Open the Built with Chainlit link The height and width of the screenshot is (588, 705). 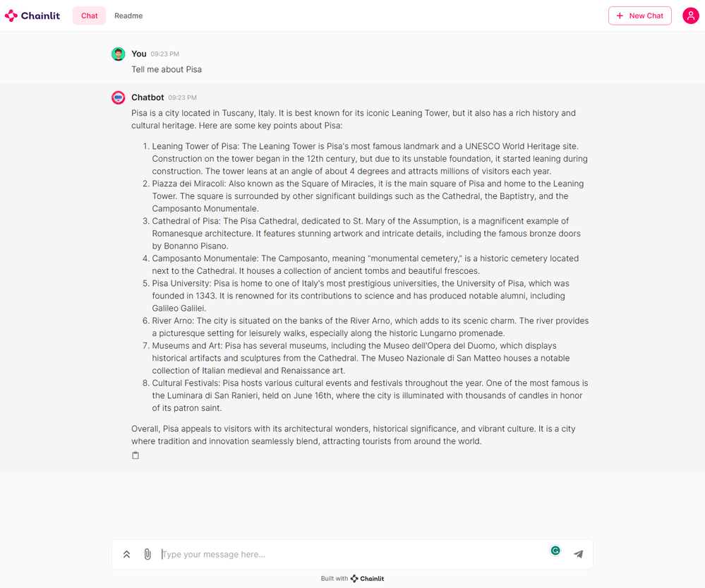point(353,579)
